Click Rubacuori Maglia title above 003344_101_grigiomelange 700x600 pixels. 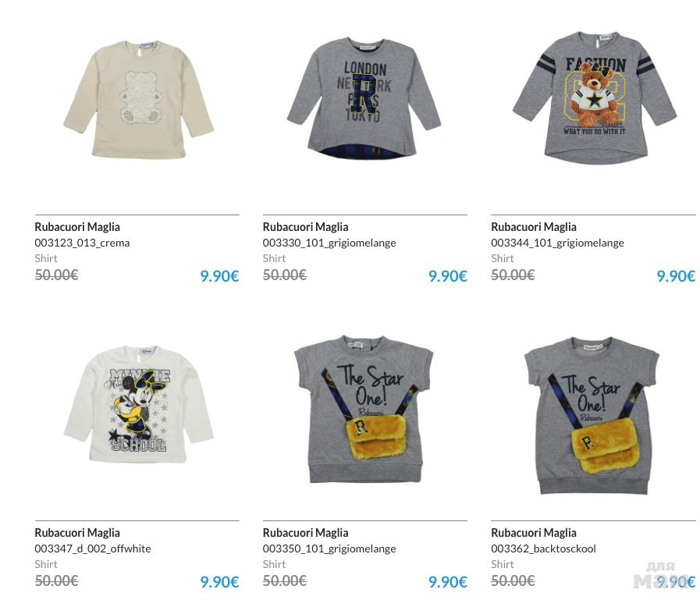click(x=534, y=227)
